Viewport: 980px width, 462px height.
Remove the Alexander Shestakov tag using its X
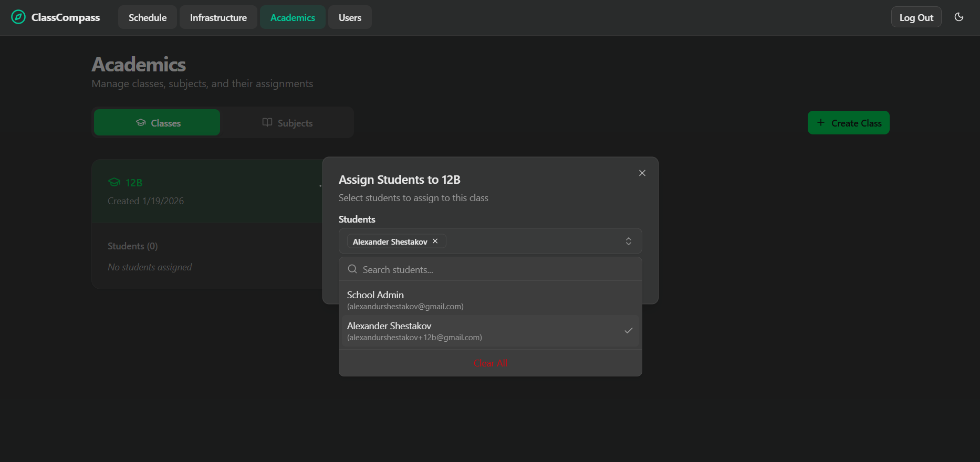point(435,241)
